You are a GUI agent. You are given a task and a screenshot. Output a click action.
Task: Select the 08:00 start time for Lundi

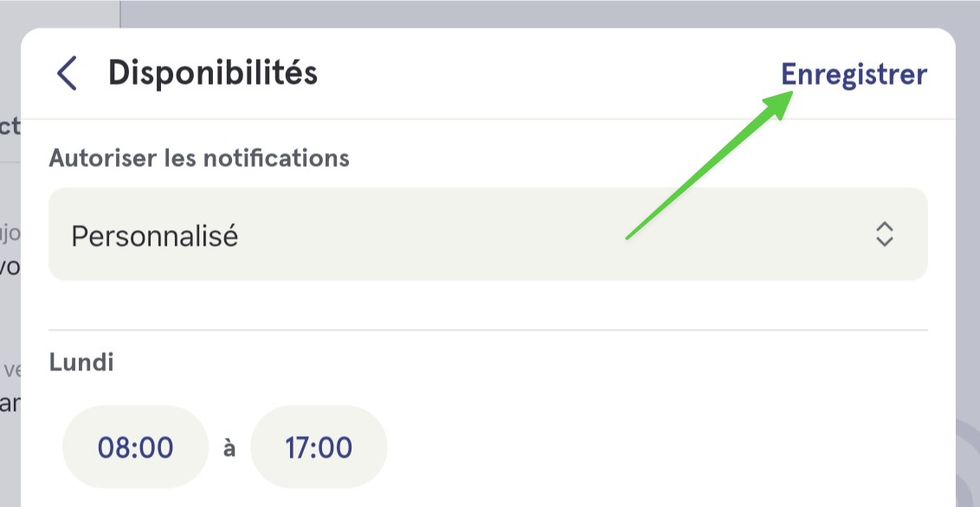point(135,447)
